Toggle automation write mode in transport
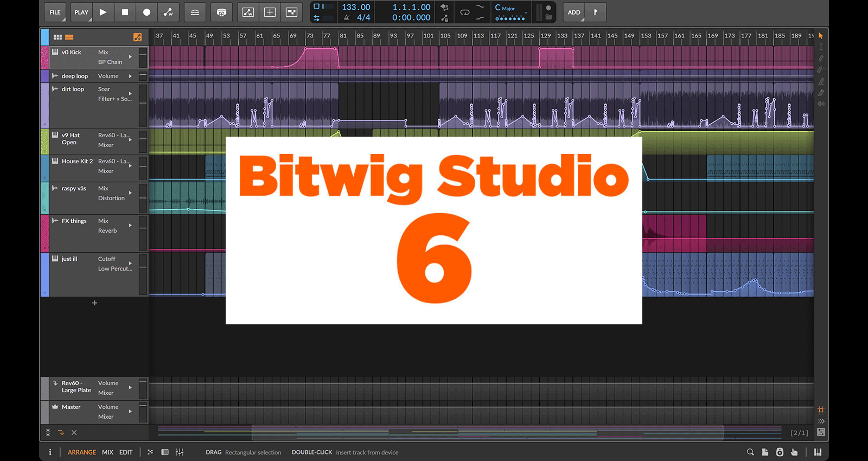 click(x=168, y=12)
